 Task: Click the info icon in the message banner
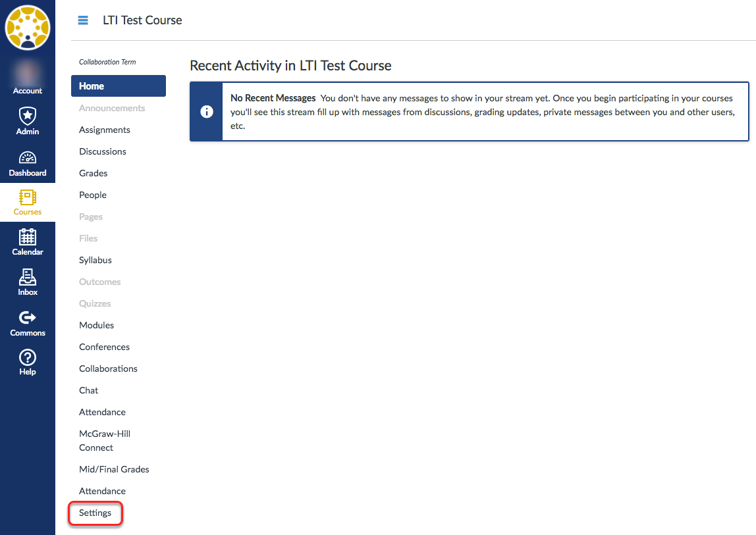[x=206, y=111]
